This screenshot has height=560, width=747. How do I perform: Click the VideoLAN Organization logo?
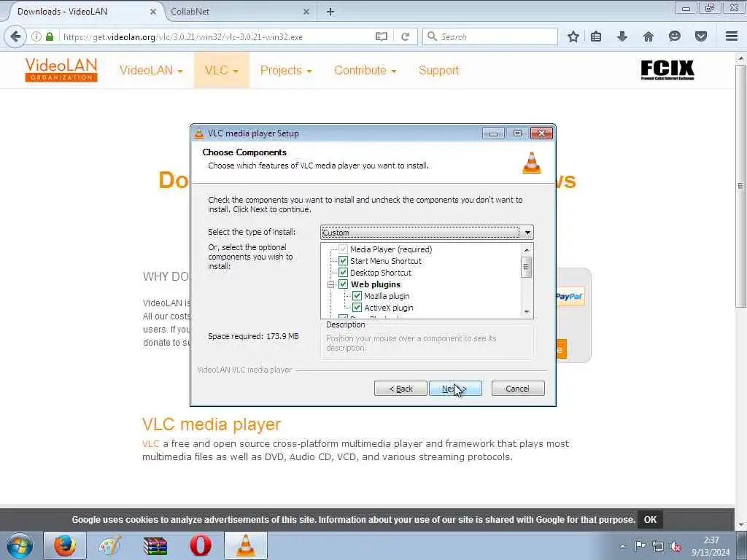(x=61, y=70)
